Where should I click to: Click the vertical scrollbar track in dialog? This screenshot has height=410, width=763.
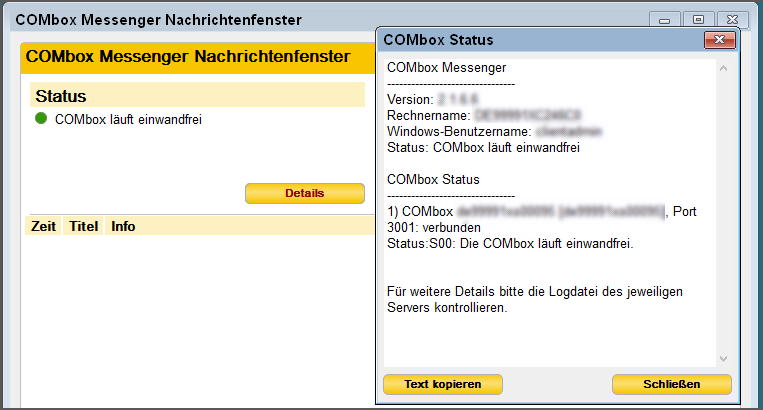coord(724,210)
